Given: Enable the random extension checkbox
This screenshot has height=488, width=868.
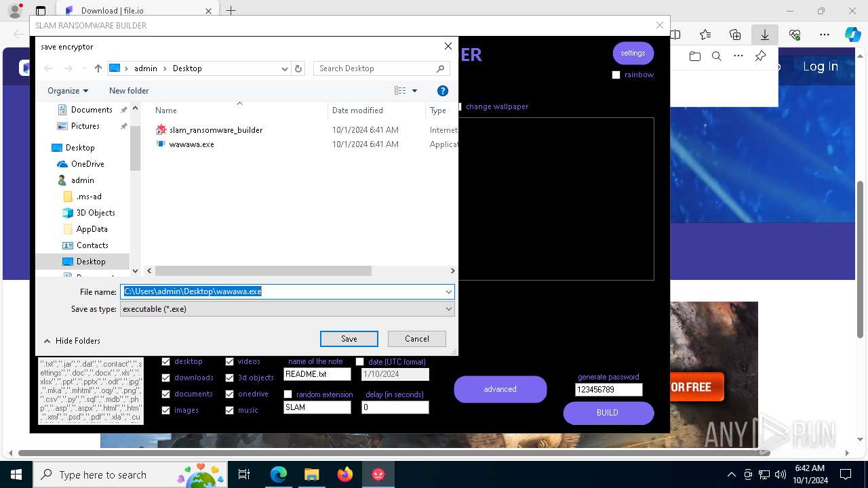Looking at the screenshot, I should pos(288,394).
